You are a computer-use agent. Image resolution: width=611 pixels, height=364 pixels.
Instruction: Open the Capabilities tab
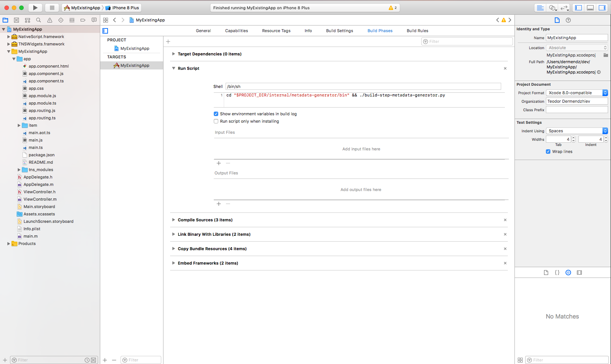coord(237,31)
